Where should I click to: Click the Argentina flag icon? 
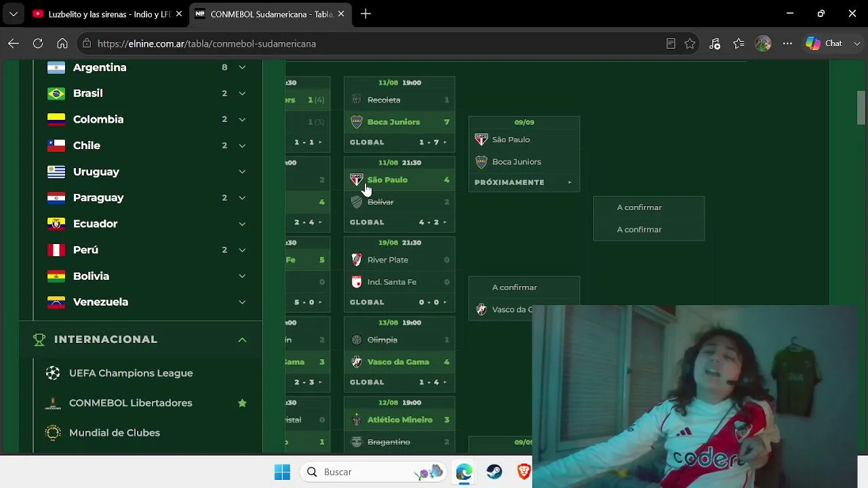(56, 68)
